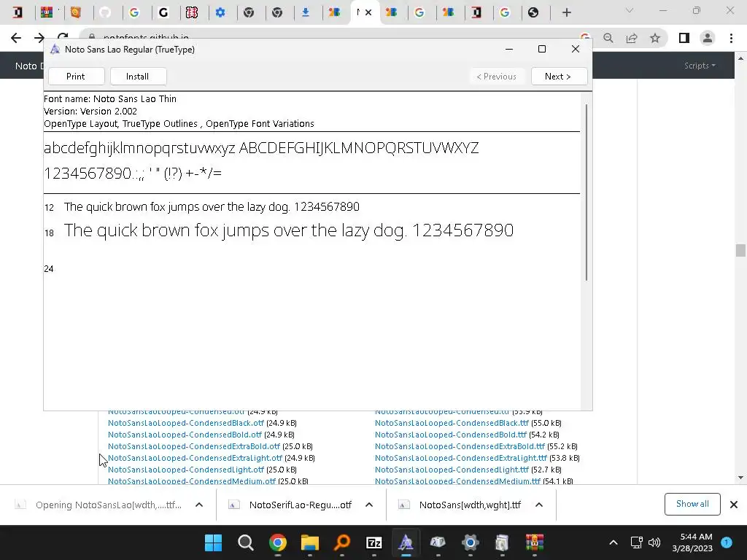Open NotoSansLaoLooped-CondensedBlack.otf link

pos(186,423)
